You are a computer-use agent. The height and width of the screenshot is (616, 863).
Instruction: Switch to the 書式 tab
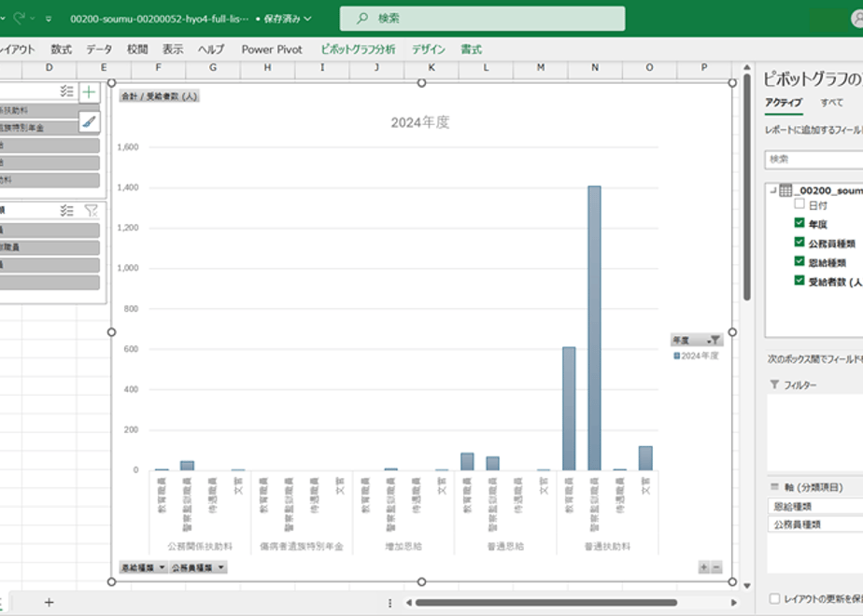coord(471,49)
